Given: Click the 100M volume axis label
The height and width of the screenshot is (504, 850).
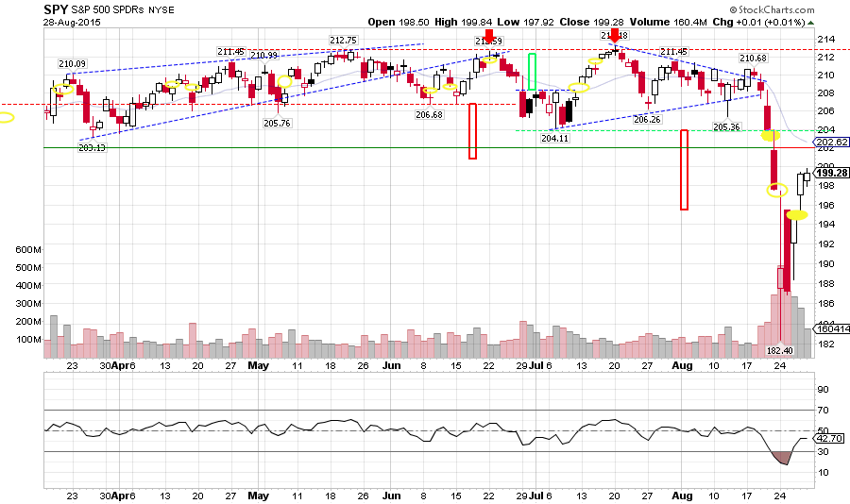Looking at the screenshot, I should point(28,340).
